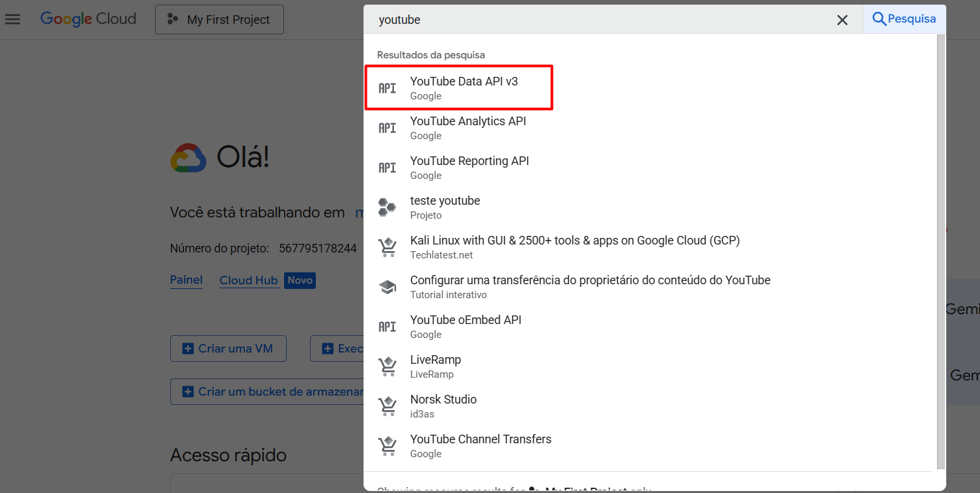Click API icon beside YouTube oEmbed API
The height and width of the screenshot is (493, 980).
(x=387, y=327)
